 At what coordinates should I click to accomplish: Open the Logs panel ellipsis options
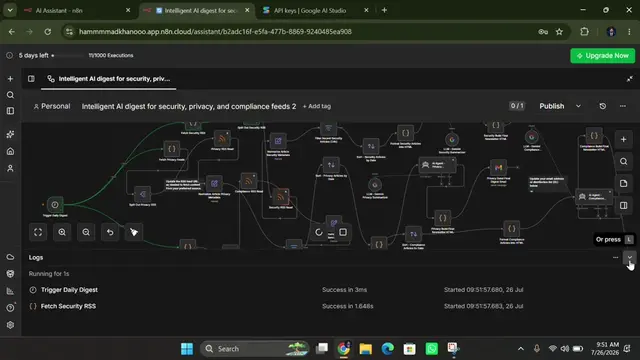[x=615, y=257]
